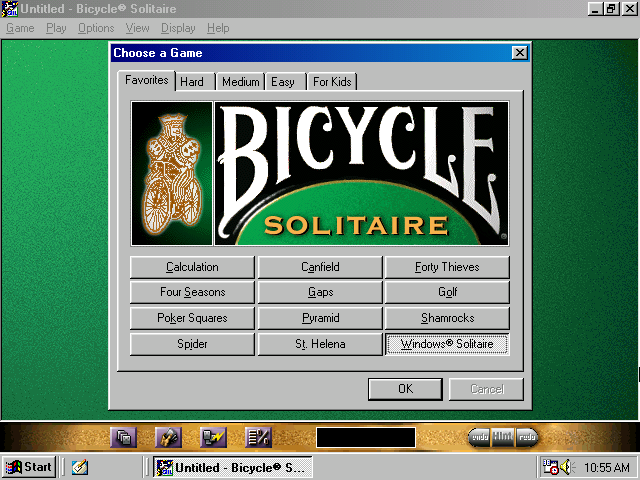Click the task scheduler tray icon
The image size is (640, 480).
pyautogui.click(x=550, y=467)
